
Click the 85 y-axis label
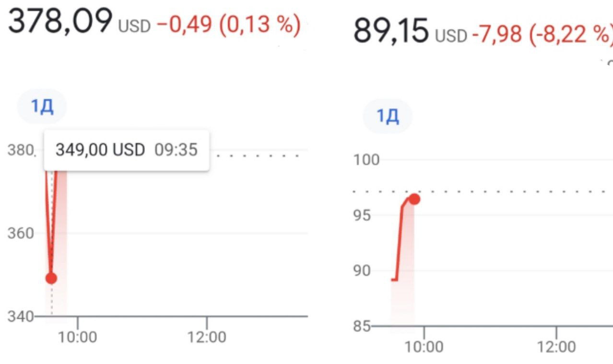(x=363, y=327)
